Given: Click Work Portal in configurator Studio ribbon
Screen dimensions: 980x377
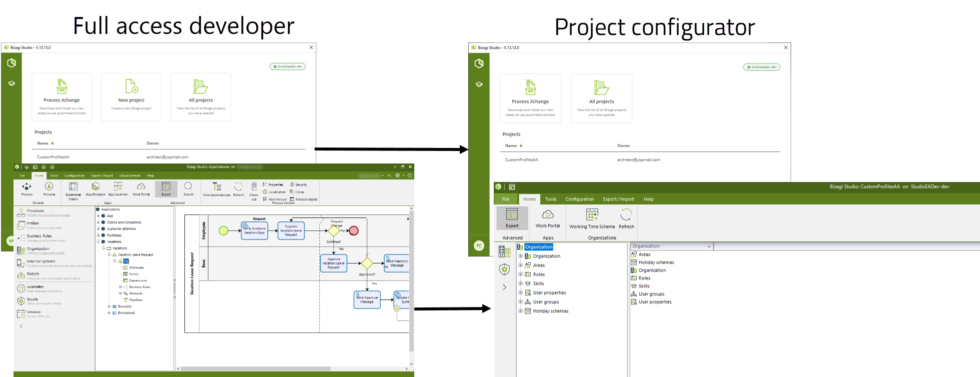Looking at the screenshot, I should click(548, 218).
